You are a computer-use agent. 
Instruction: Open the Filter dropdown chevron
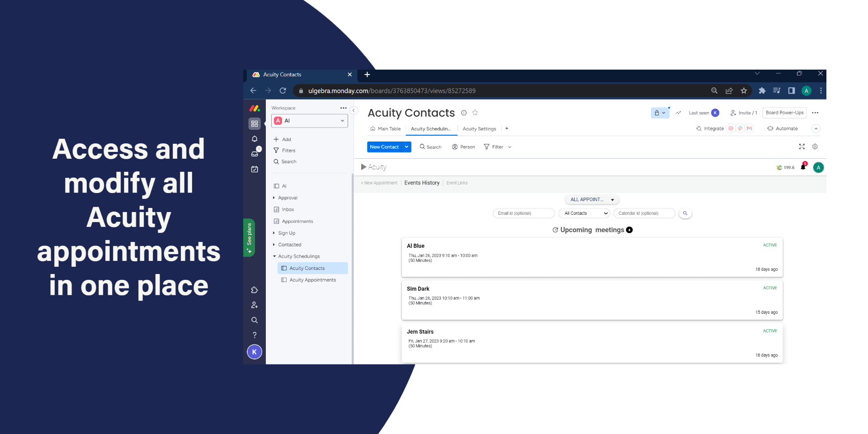(x=510, y=147)
